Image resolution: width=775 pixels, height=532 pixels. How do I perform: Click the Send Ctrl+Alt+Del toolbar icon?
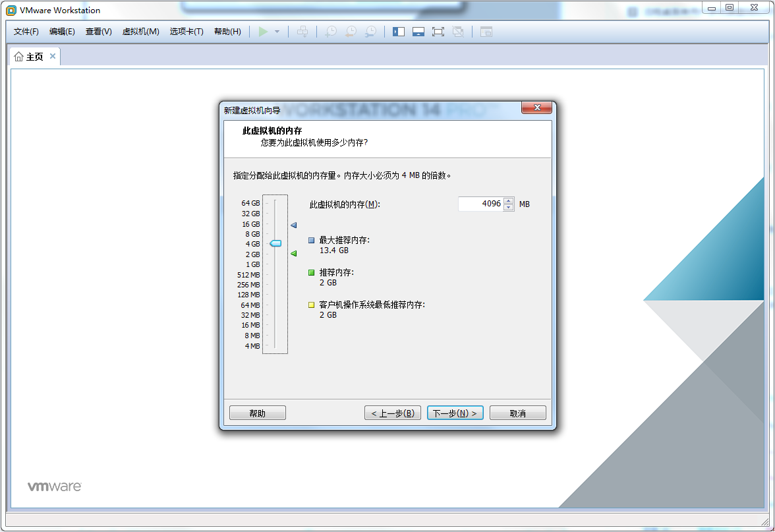point(302,32)
